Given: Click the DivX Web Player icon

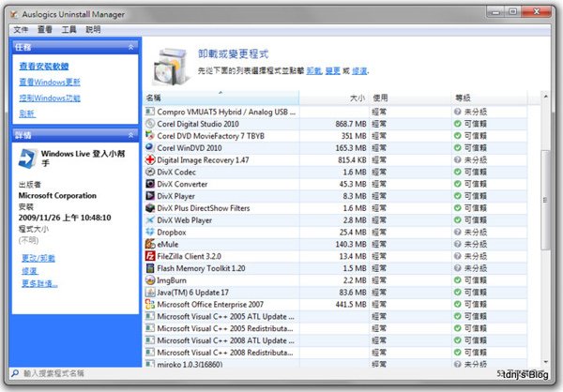Looking at the screenshot, I should (150, 219).
